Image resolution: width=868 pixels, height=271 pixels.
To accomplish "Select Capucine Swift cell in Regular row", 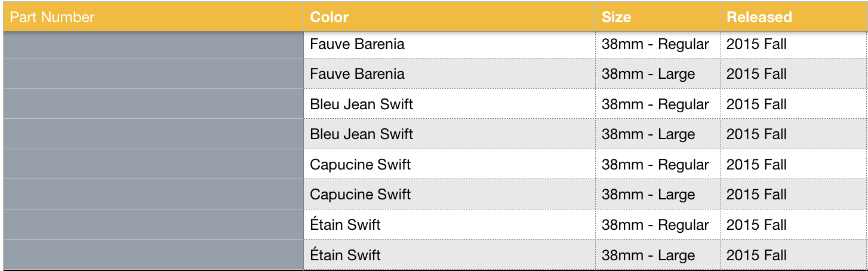I will pos(450,164).
